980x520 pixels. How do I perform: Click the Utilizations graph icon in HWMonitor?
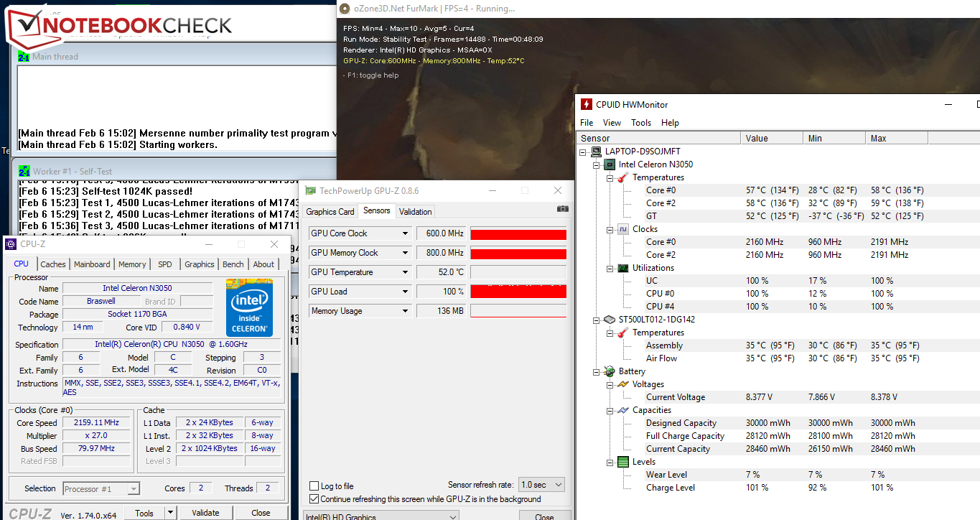click(622, 268)
